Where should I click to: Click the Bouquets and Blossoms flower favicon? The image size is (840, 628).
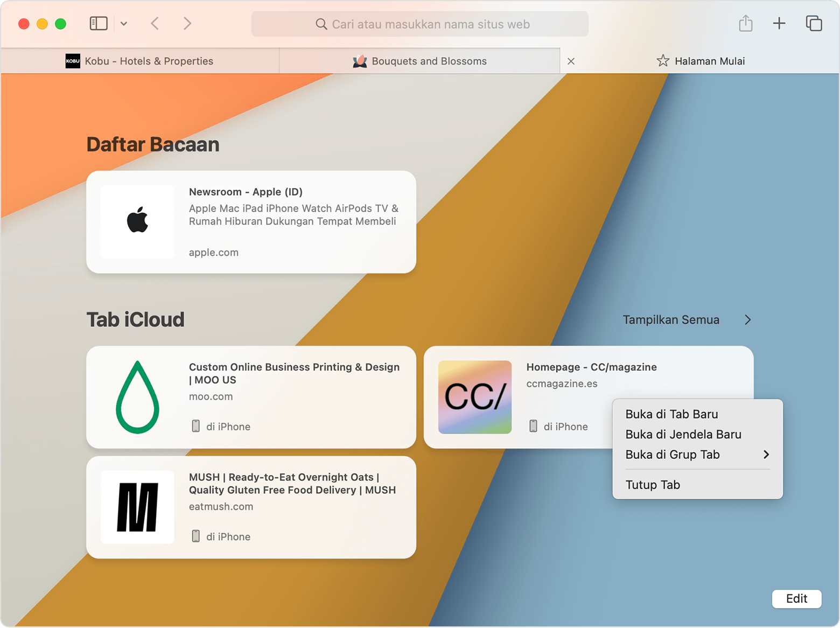(360, 61)
